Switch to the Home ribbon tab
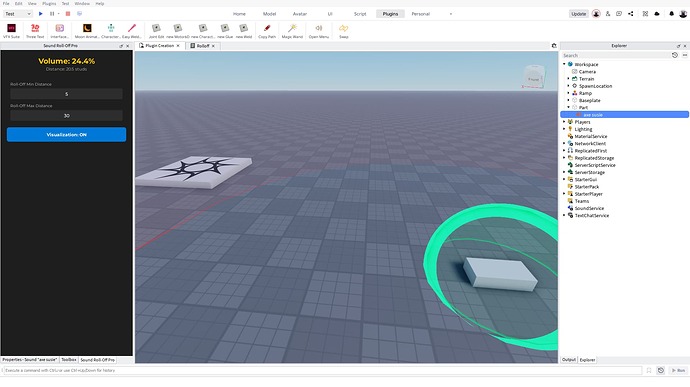The height and width of the screenshot is (387, 690). [x=239, y=14]
